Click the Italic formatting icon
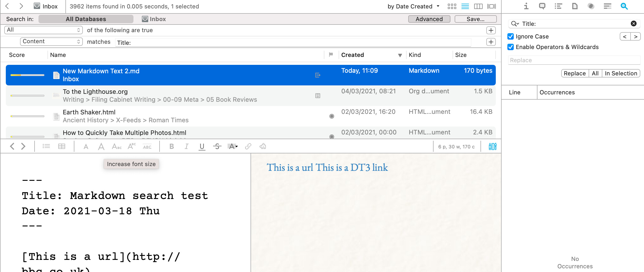Screen dimensions: 644x272 (x=186, y=146)
